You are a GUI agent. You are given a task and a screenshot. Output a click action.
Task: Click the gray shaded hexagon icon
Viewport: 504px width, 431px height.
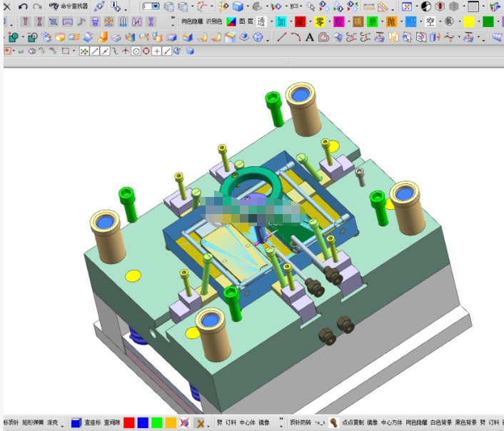(454, 6)
